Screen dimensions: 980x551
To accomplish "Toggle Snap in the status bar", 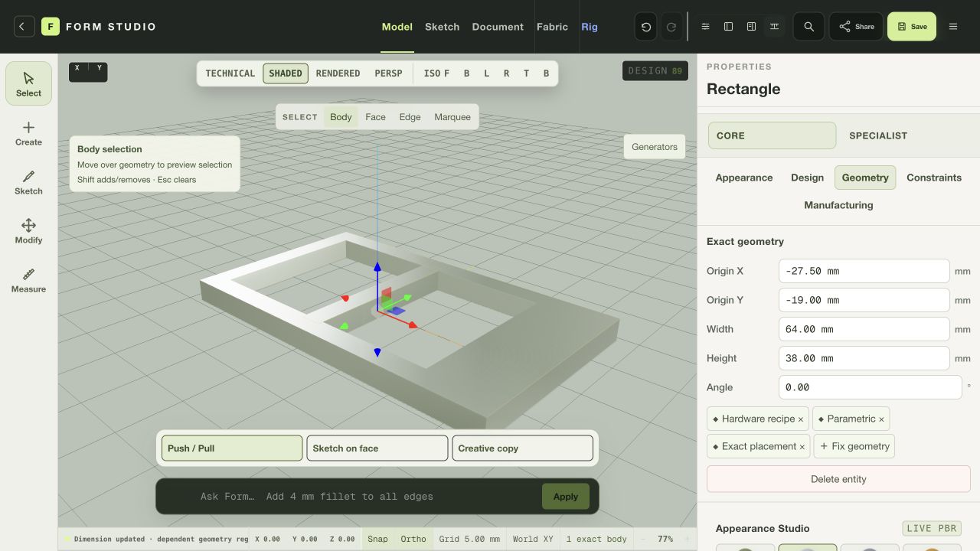I will pos(377,539).
